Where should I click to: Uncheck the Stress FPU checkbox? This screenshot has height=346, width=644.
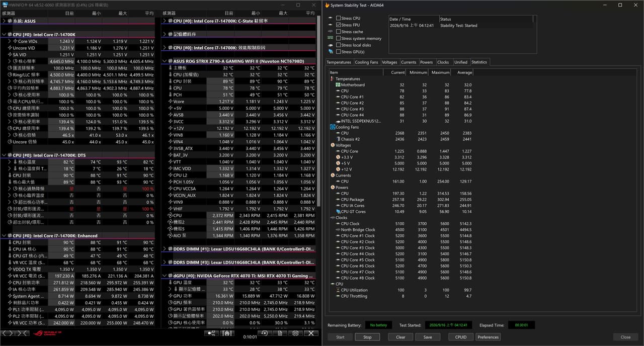pos(338,25)
